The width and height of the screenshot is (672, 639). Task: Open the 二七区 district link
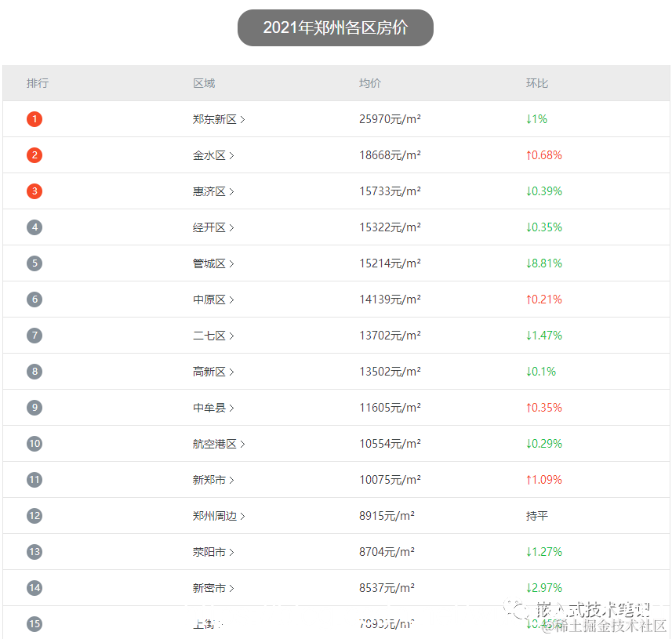coord(213,335)
